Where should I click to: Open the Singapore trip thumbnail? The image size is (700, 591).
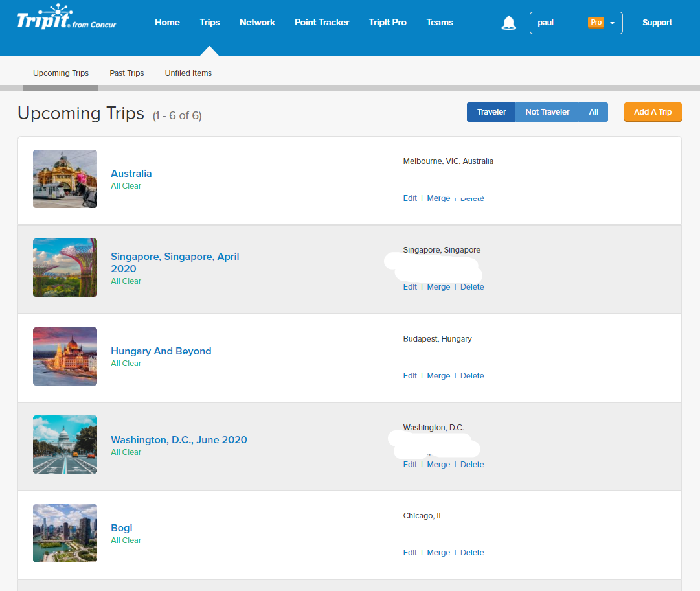click(x=65, y=268)
